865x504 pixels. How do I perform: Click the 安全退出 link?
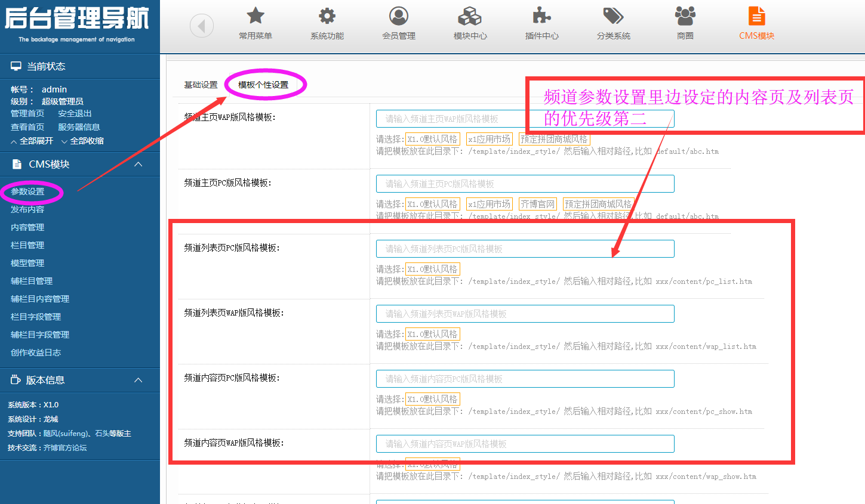point(75,113)
